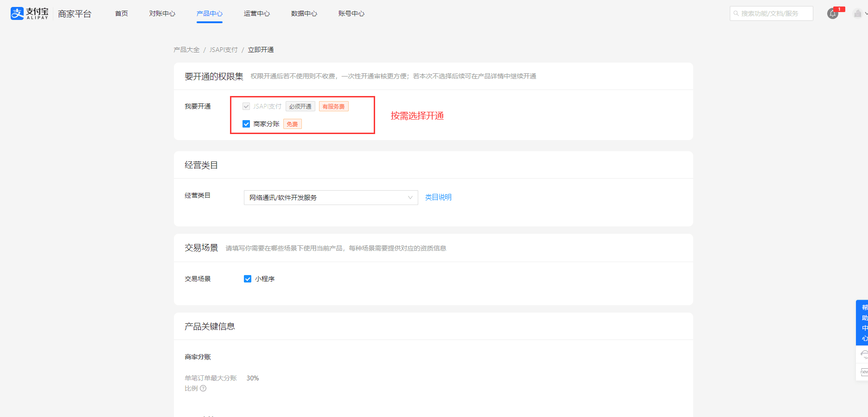Uncheck the 商家分账 checkbox

point(246,124)
